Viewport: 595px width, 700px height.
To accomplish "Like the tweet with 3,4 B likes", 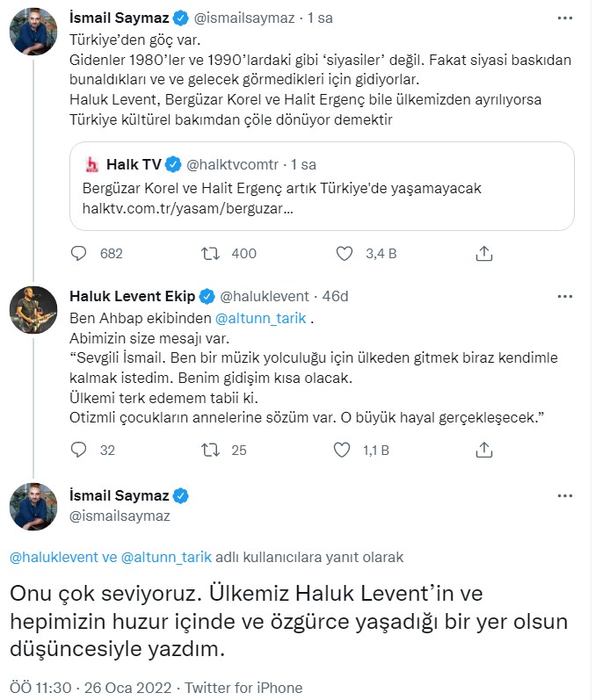I will [345, 253].
